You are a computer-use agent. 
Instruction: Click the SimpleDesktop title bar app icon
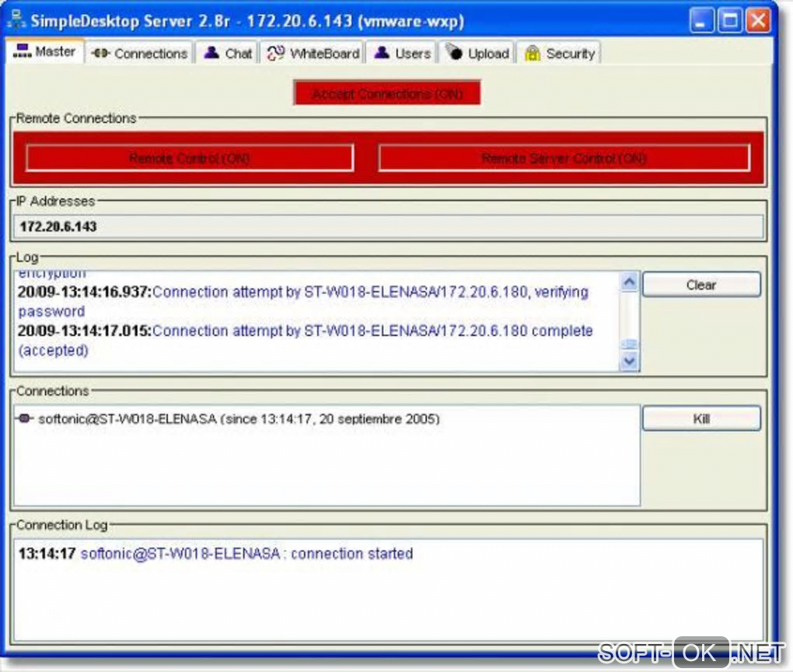tap(16, 19)
